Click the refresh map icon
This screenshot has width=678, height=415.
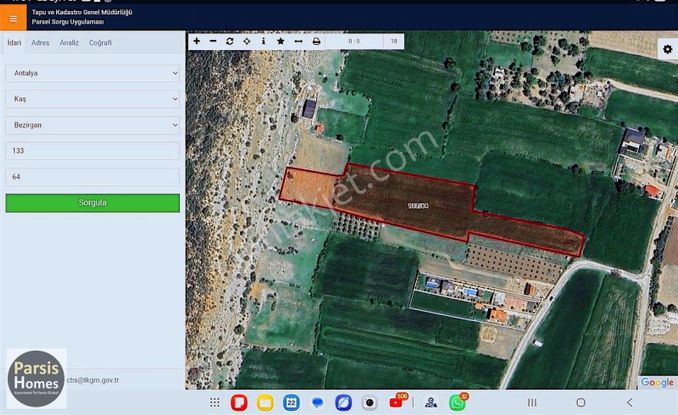tap(230, 41)
